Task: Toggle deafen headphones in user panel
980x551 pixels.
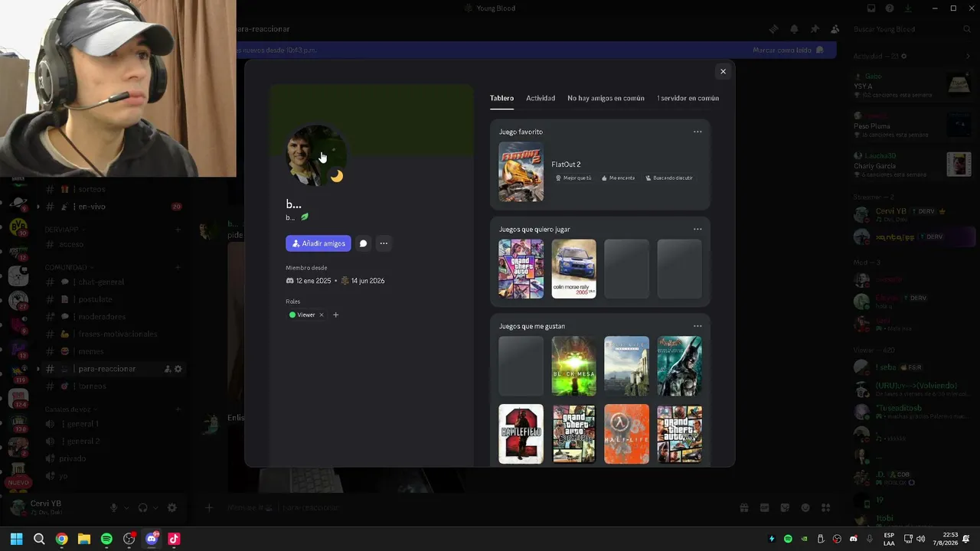Action: tap(142, 507)
